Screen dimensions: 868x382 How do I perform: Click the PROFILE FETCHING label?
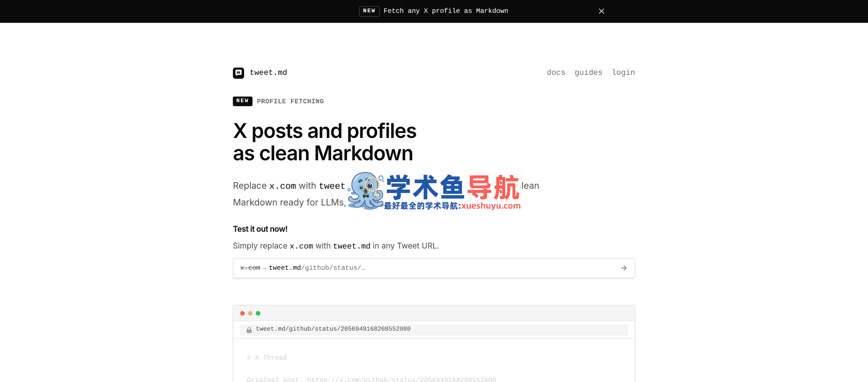coord(290,102)
